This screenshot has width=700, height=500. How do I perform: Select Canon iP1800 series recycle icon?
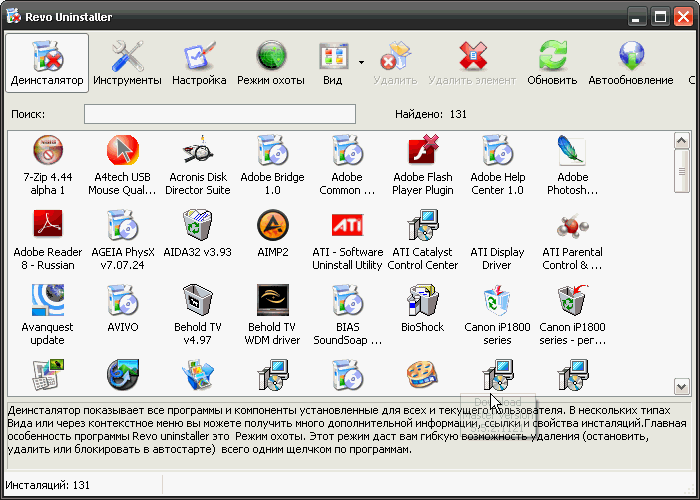tap(497, 300)
